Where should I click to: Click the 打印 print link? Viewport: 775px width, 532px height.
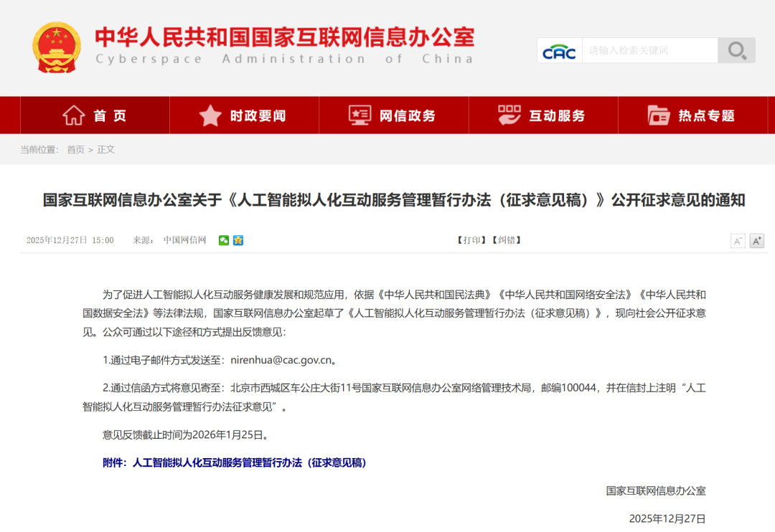point(471,240)
